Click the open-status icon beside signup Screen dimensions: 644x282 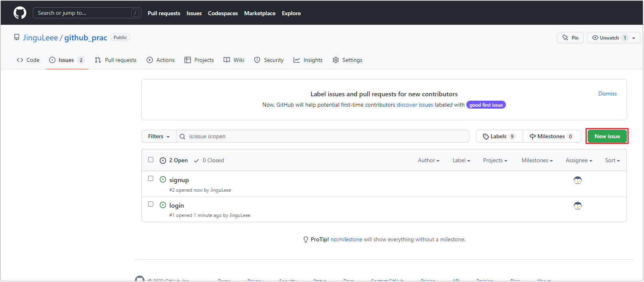tap(163, 179)
